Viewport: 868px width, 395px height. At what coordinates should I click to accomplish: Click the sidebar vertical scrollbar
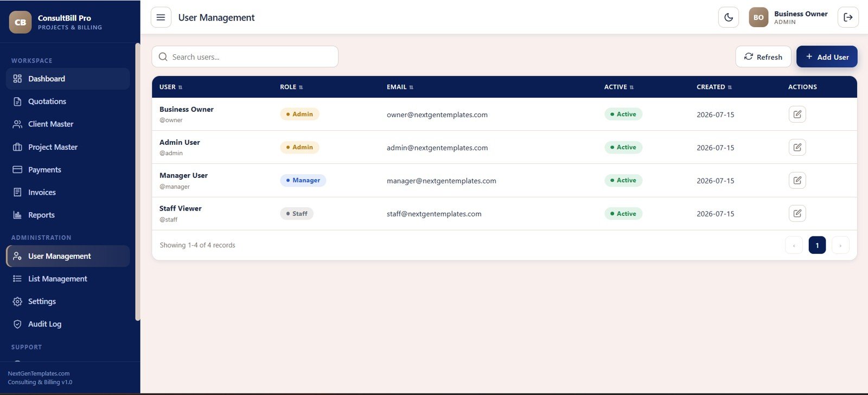click(138, 182)
